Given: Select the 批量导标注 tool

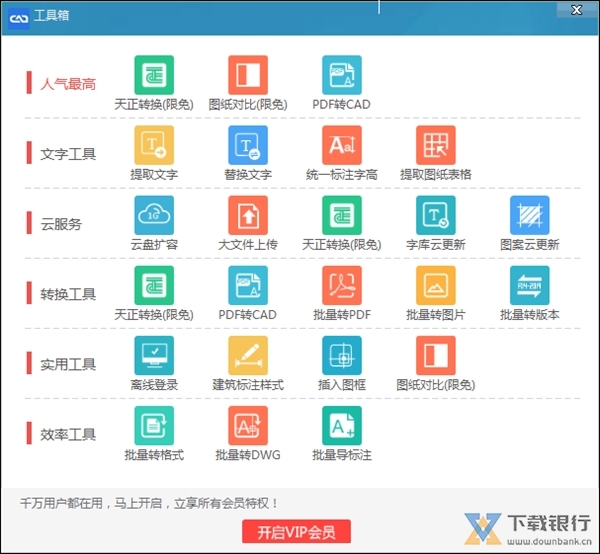Looking at the screenshot, I should click(342, 425).
